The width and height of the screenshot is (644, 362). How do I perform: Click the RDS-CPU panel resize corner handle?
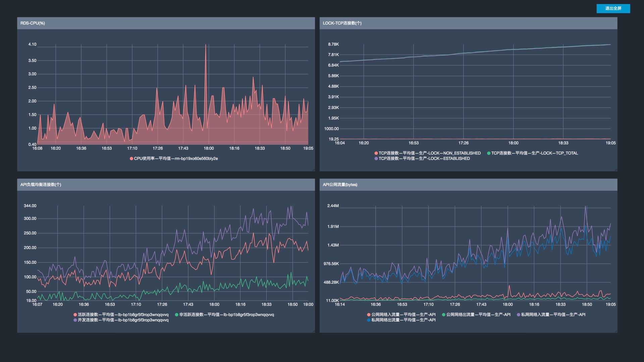tap(313, 170)
